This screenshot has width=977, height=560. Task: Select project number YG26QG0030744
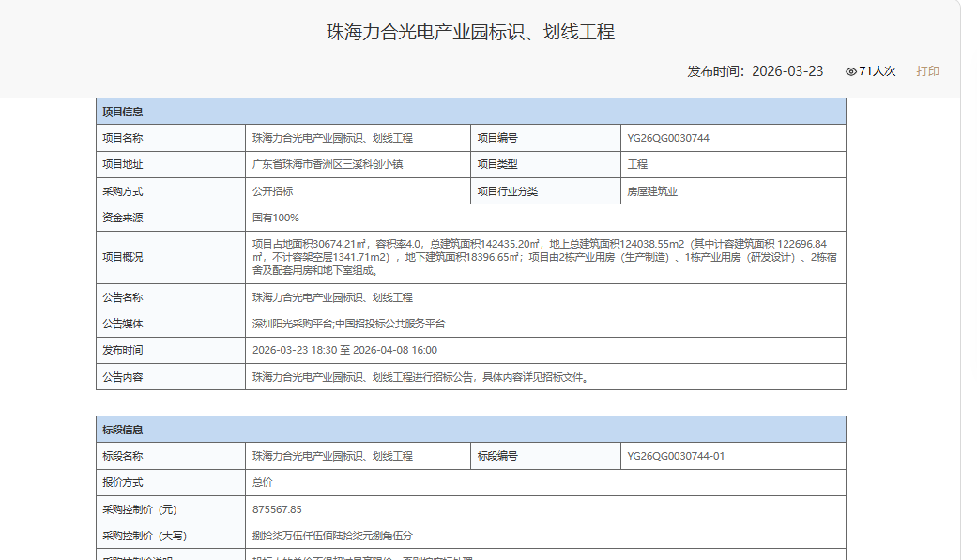pos(666,137)
